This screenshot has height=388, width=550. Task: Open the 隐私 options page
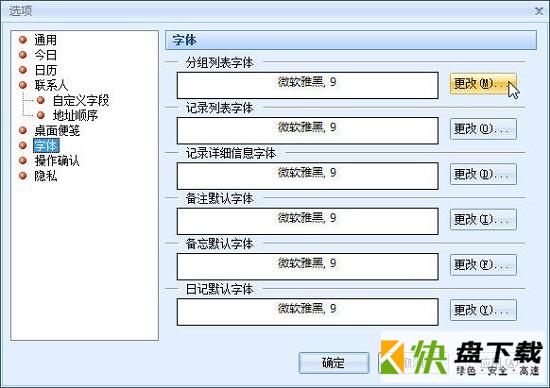coord(45,176)
